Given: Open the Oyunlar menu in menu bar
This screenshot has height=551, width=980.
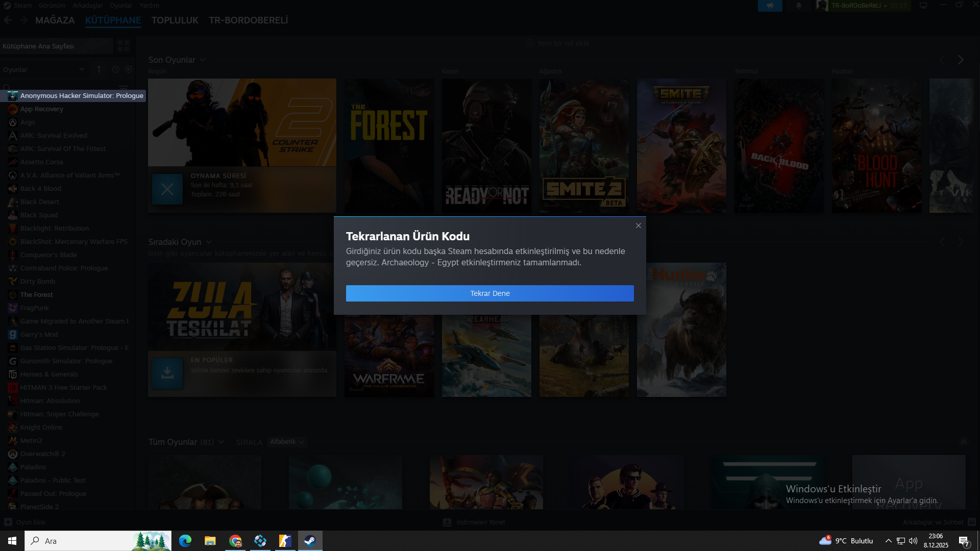Looking at the screenshot, I should pos(121,6).
